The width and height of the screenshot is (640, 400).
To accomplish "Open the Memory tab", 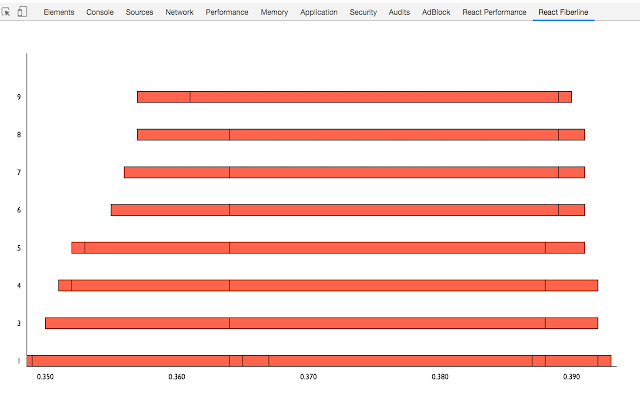I will coord(274,12).
